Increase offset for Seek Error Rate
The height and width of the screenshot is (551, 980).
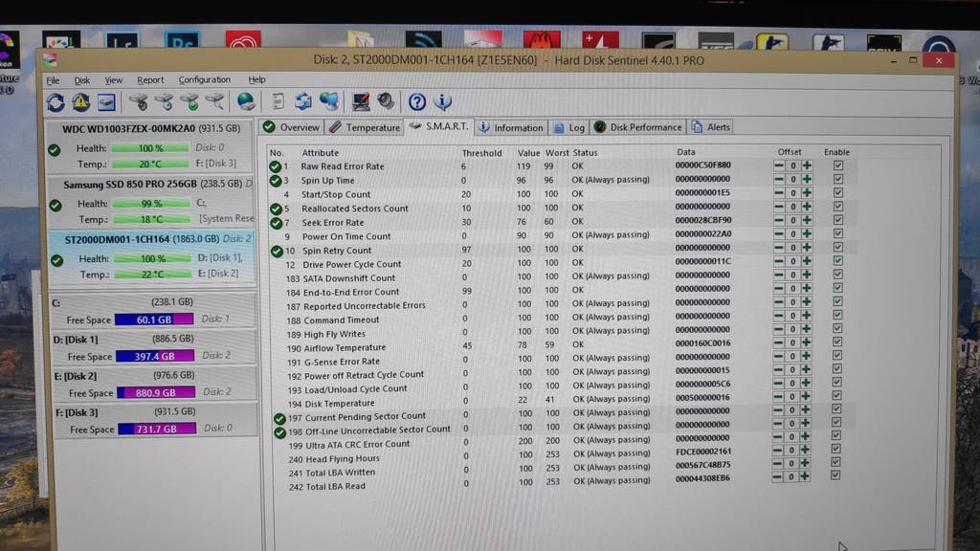807,220
